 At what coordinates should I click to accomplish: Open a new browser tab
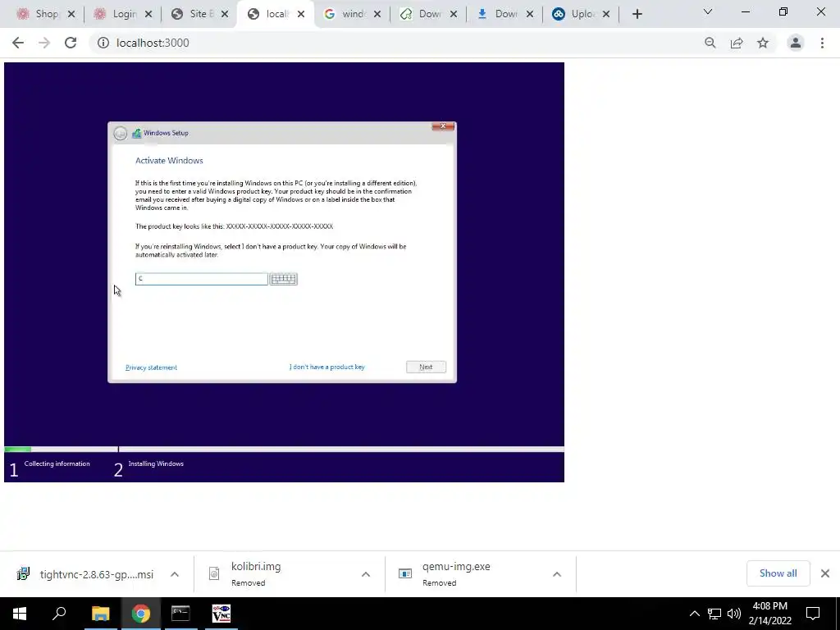point(637,15)
